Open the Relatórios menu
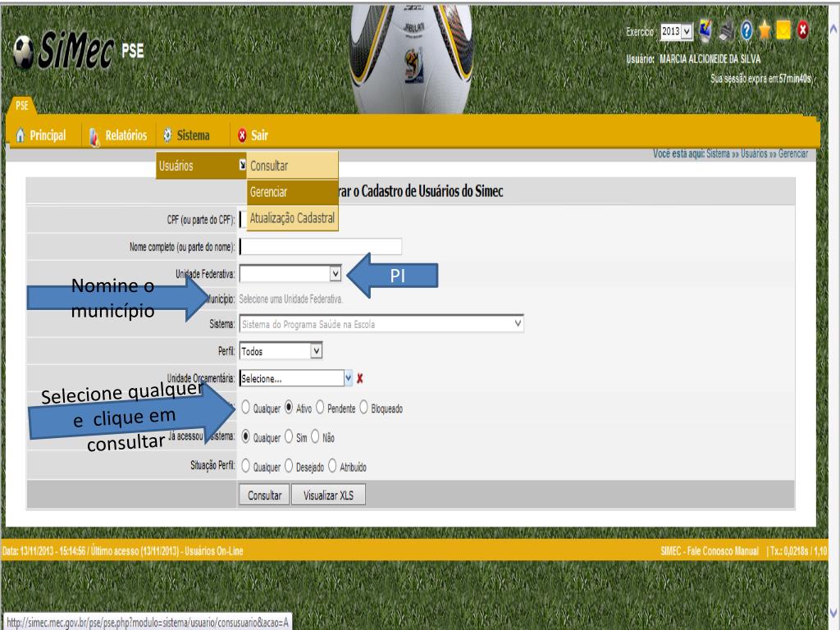 (126, 135)
